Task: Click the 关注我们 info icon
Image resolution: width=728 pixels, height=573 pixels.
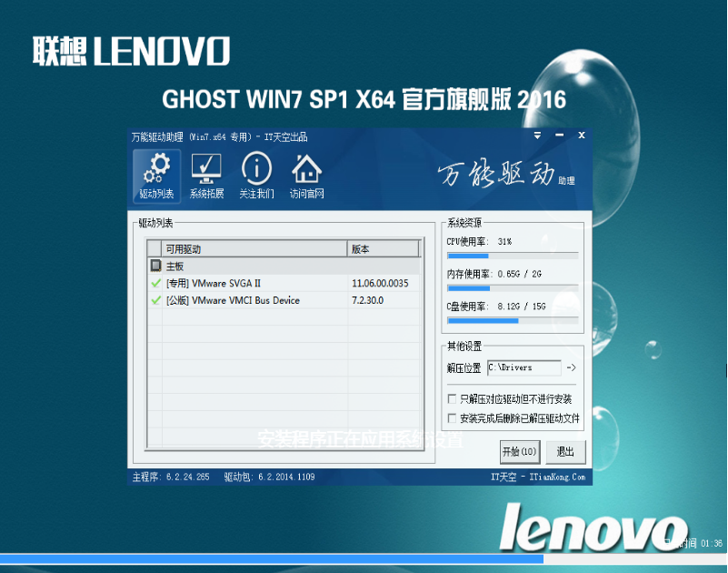Action: [x=256, y=176]
